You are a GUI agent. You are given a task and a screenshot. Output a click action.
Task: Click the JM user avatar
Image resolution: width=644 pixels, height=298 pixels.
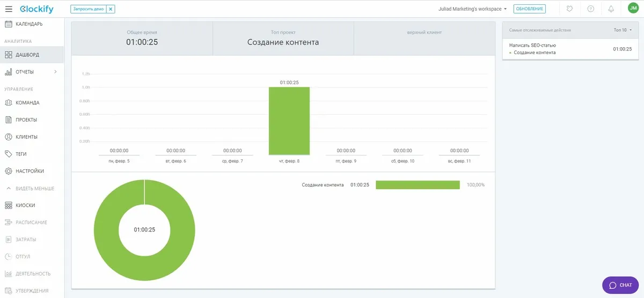pos(633,8)
